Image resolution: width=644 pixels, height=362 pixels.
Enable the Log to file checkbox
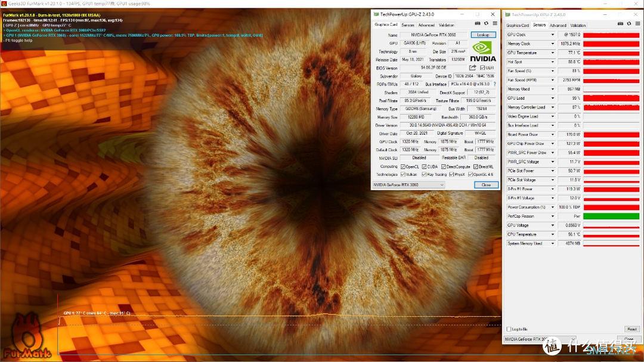click(509, 329)
